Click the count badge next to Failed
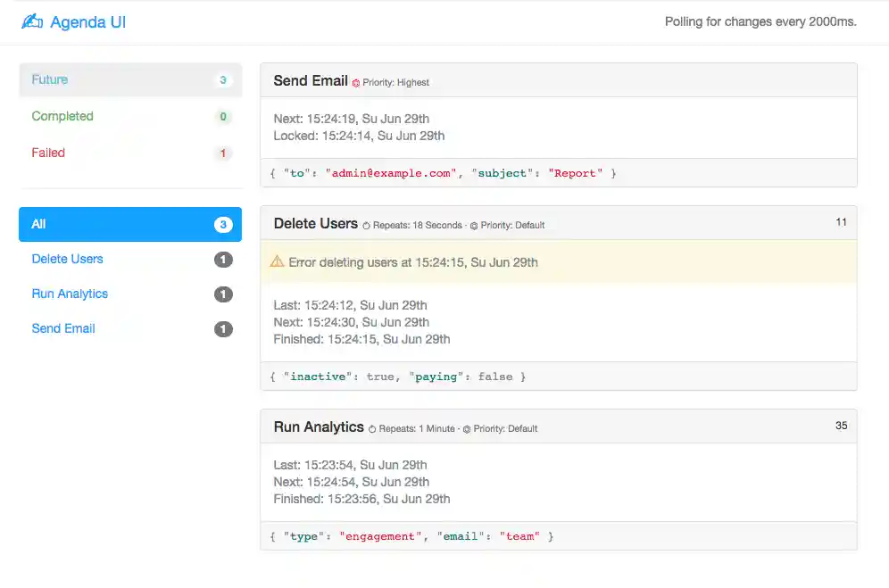889x588 pixels. point(223,153)
